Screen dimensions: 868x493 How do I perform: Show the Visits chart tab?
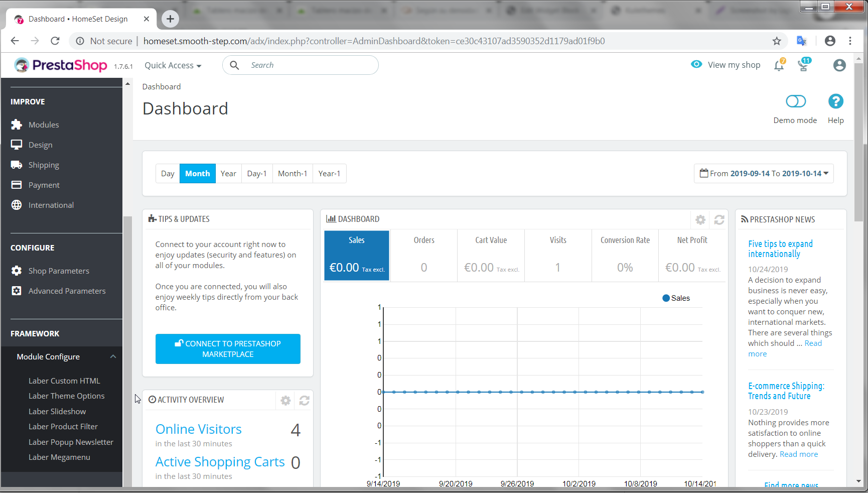(558, 255)
